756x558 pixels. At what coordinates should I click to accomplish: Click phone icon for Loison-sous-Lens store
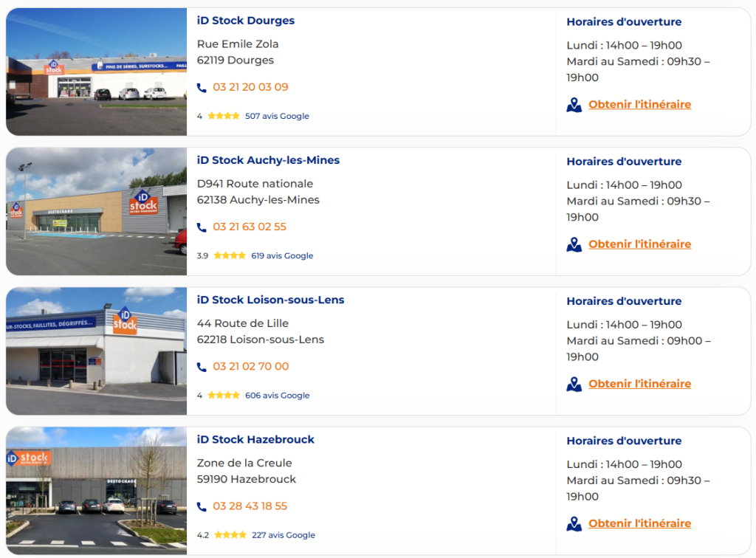[202, 367]
